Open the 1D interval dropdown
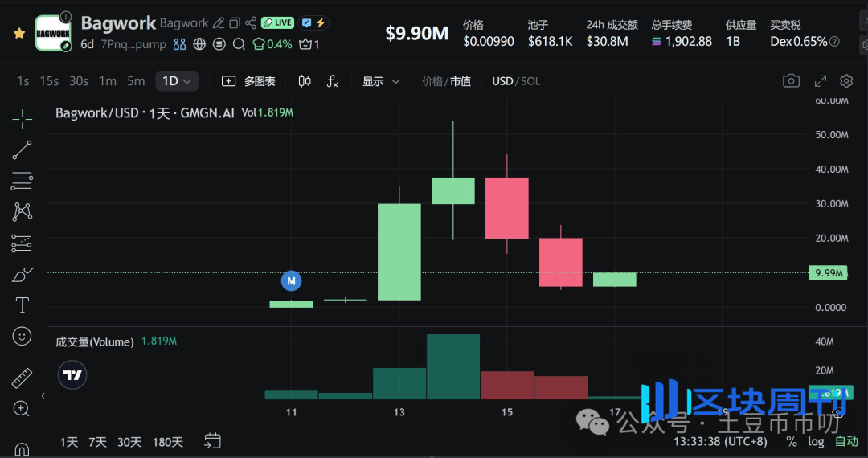868x458 pixels. point(176,81)
